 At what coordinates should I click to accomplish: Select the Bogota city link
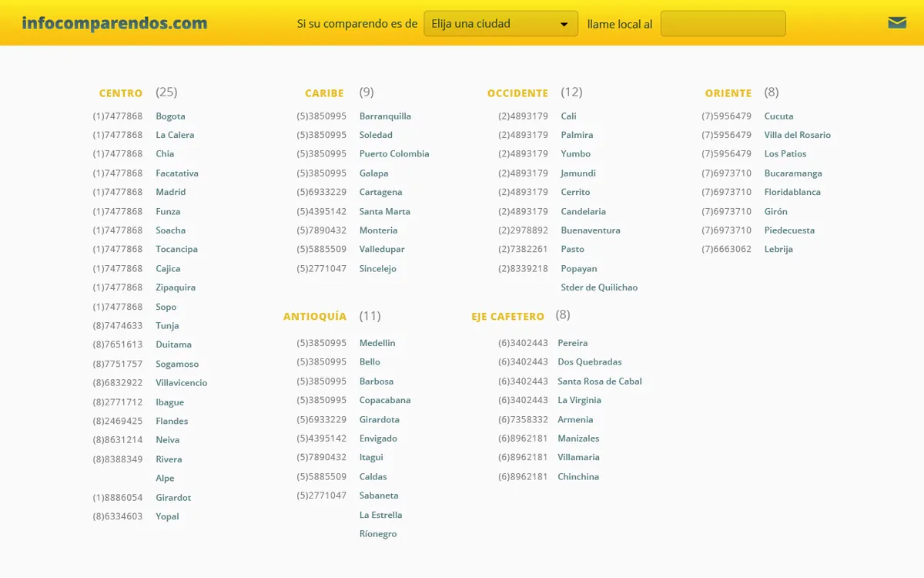[x=170, y=116]
